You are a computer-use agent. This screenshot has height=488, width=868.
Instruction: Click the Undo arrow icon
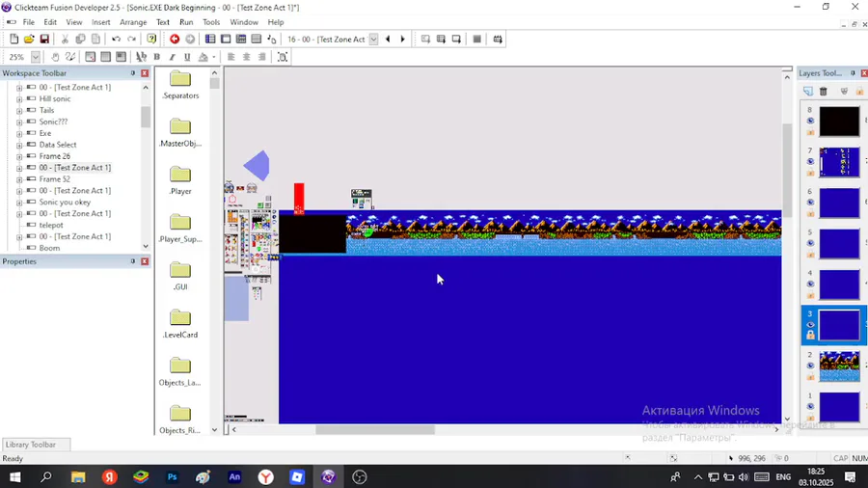click(x=117, y=40)
